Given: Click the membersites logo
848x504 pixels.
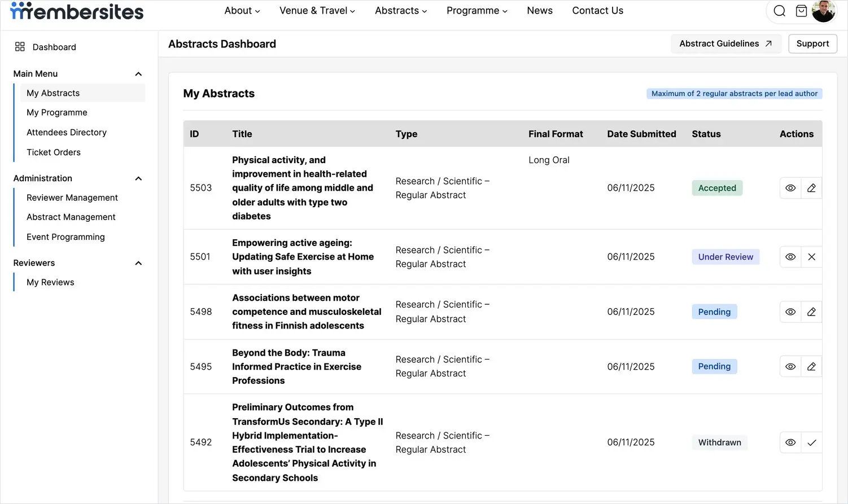Looking at the screenshot, I should click(x=77, y=11).
